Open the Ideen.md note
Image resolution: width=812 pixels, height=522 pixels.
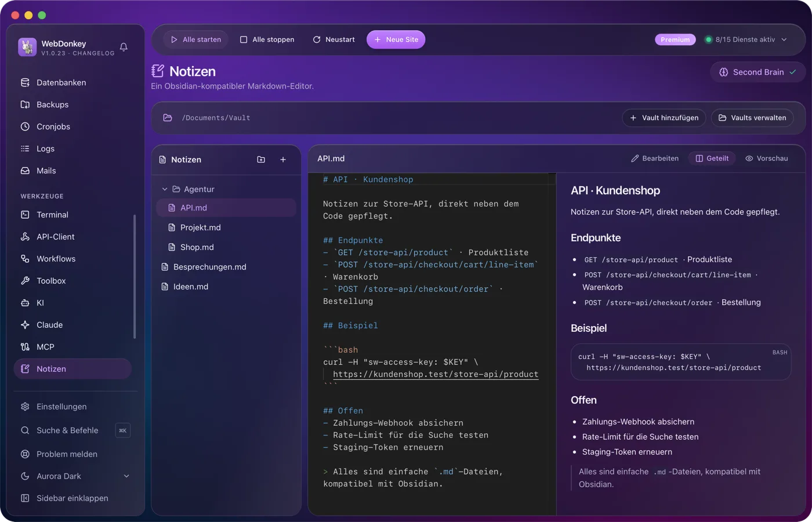pos(226,287)
